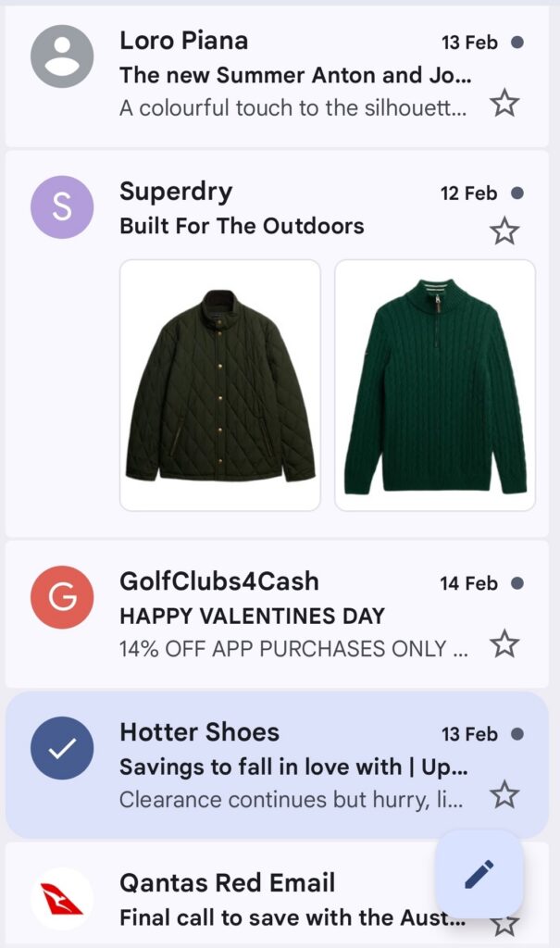Click the Loro Piana sender avatar
Viewport: 560px width, 948px height.
[x=61, y=57]
